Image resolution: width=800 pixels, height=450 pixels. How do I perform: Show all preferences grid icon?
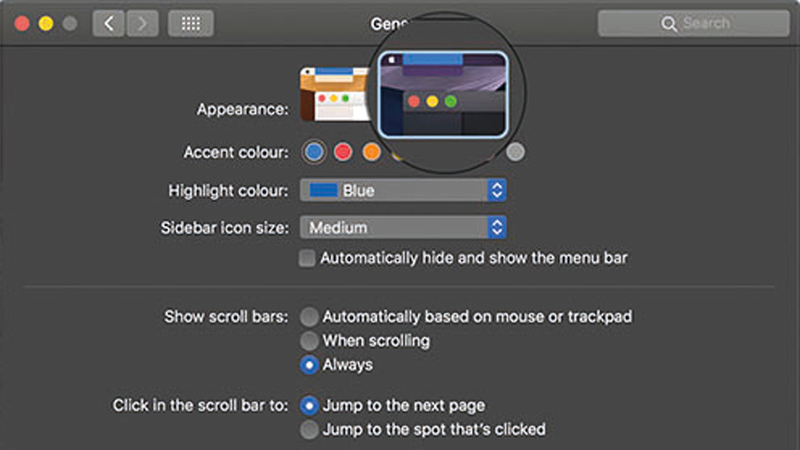(x=191, y=23)
